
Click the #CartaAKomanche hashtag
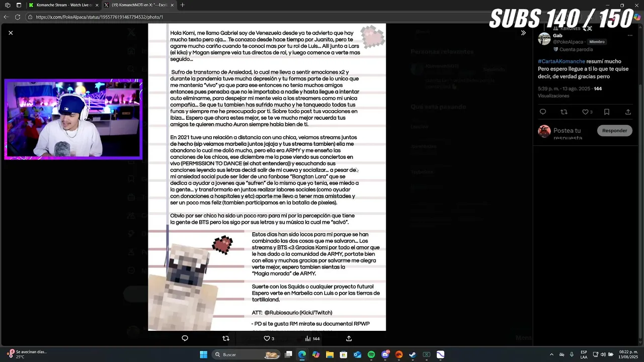(x=561, y=61)
